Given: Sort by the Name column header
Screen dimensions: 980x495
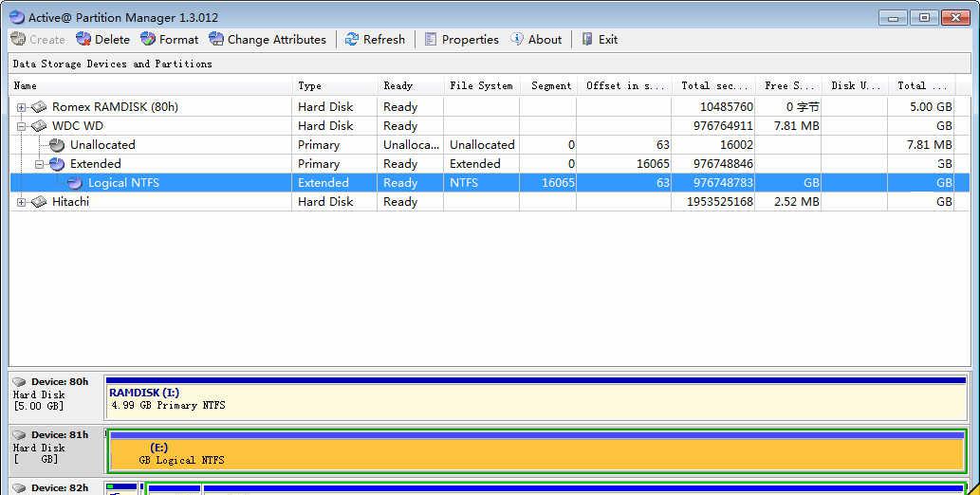Looking at the screenshot, I should [x=151, y=85].
